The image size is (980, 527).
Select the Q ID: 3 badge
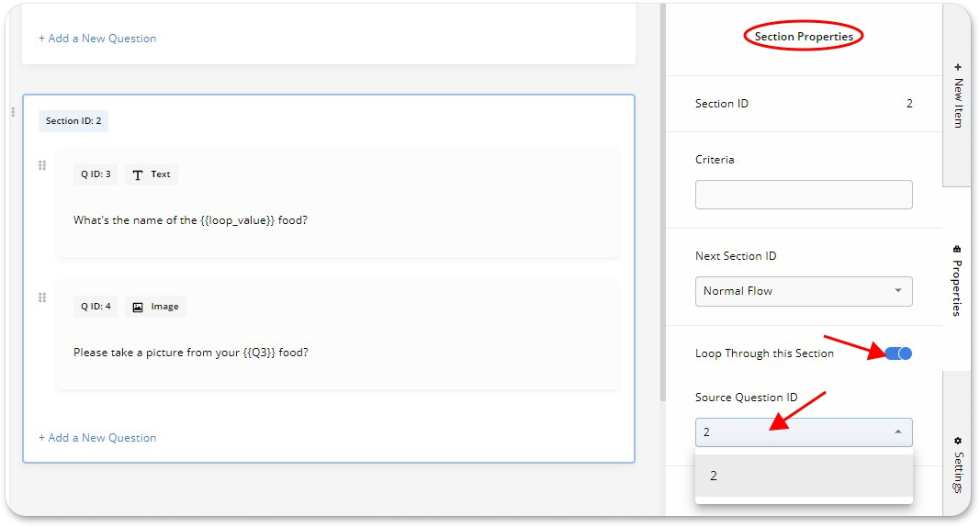(x=96, y=174)
